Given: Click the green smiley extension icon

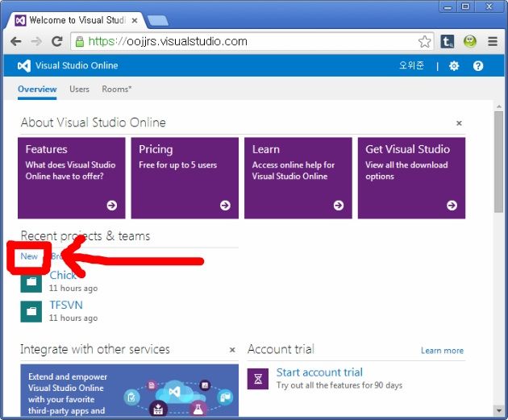Looking at the screenshot, I should coord(469,41).
